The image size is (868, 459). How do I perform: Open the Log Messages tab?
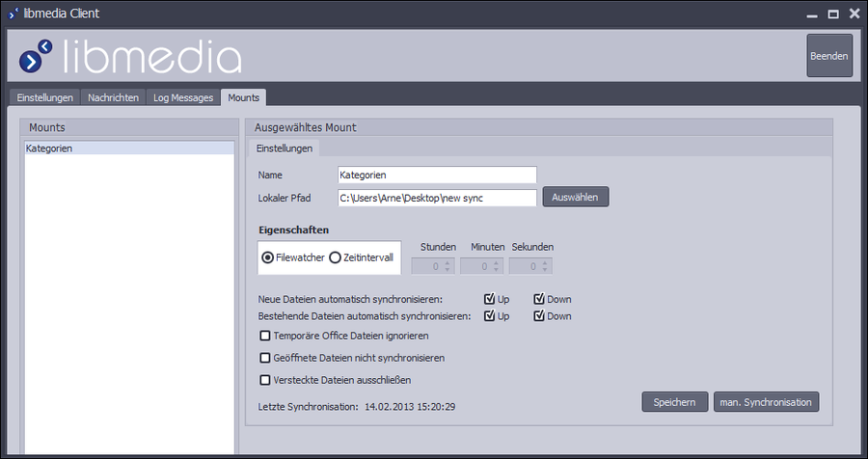(183, 97)
